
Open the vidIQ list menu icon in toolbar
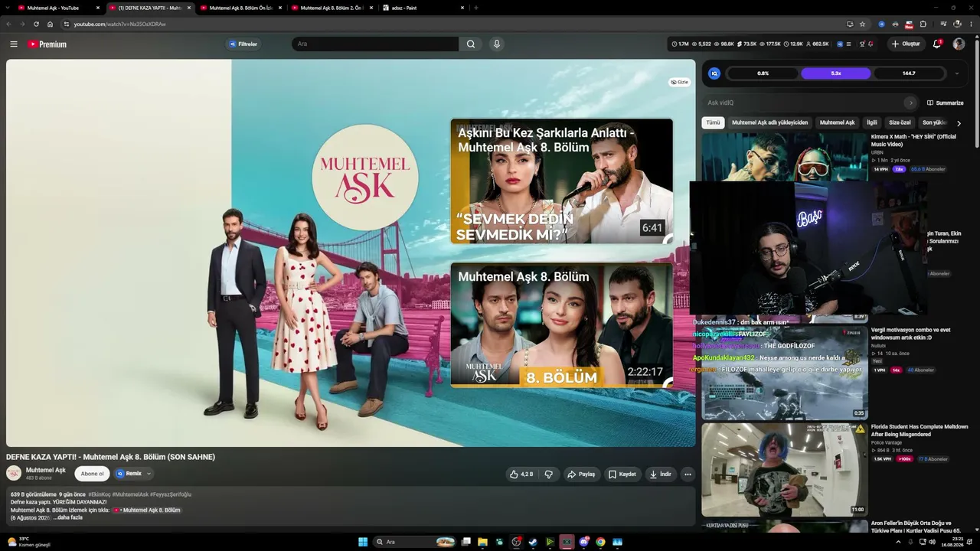pos(848,44)
